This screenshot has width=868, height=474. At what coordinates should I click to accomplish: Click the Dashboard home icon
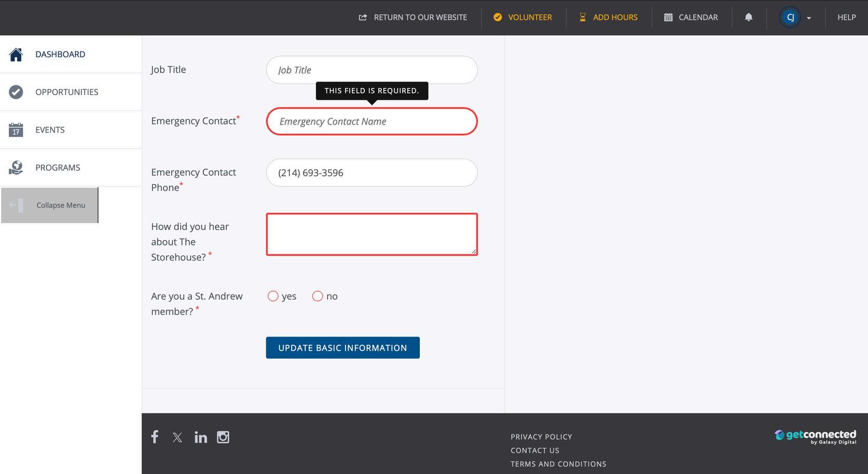pos(16,54)
